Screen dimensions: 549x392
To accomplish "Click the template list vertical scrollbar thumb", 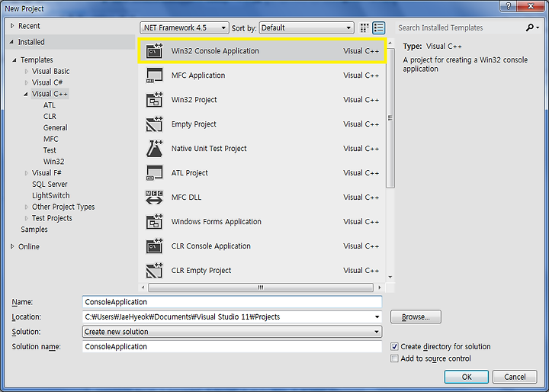I will tap(390, 118).
